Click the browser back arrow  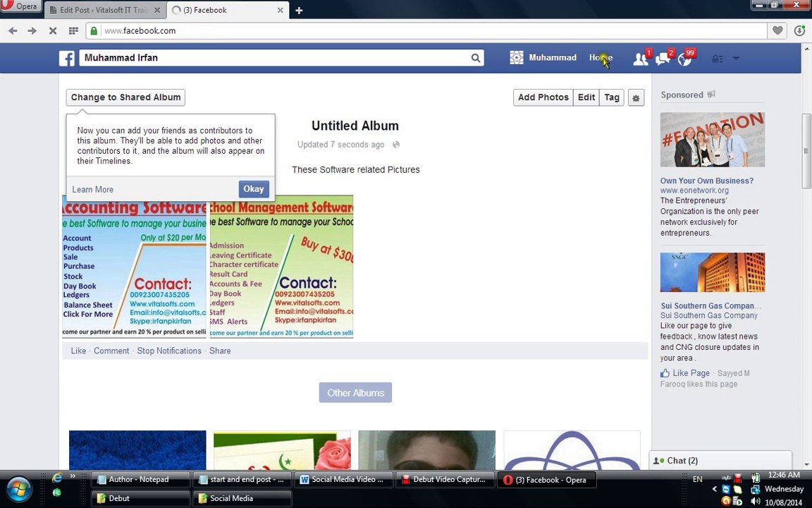(13, 30)
